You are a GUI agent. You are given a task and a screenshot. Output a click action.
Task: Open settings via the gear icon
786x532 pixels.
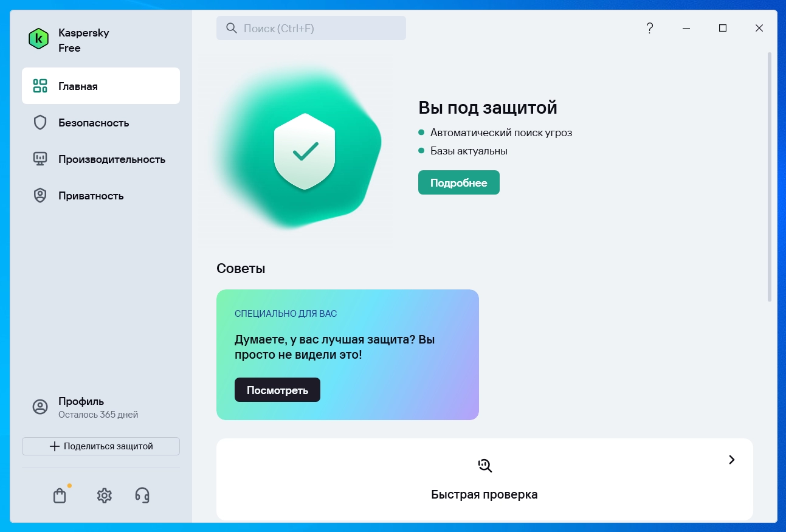point(105,496)
